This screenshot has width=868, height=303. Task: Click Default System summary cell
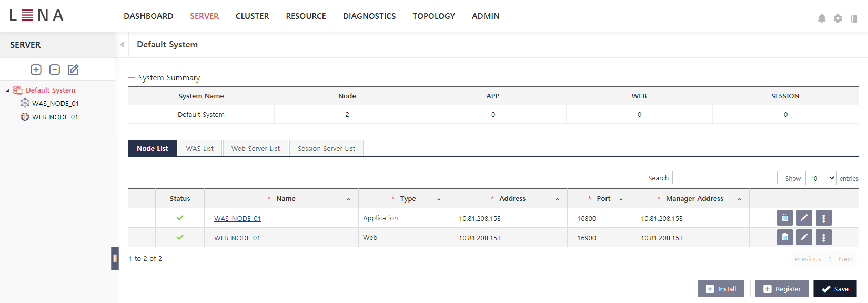tap(201, 114)
